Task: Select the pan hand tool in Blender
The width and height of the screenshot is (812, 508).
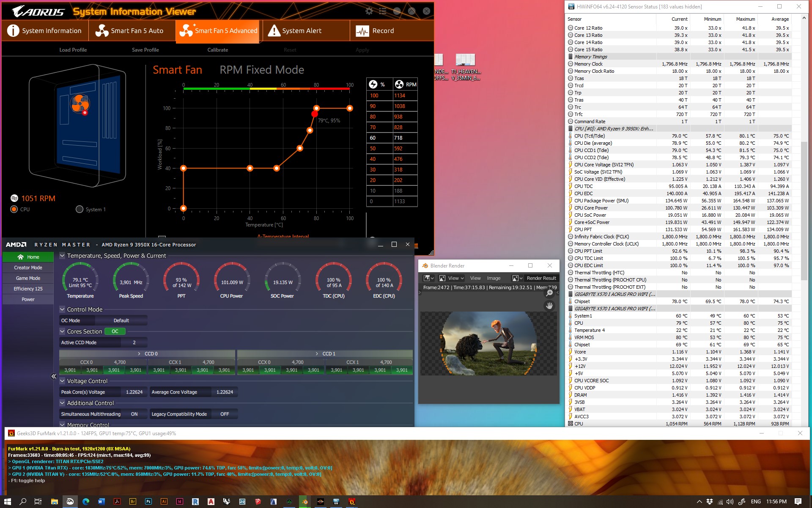Action: [x=549, y=305]
